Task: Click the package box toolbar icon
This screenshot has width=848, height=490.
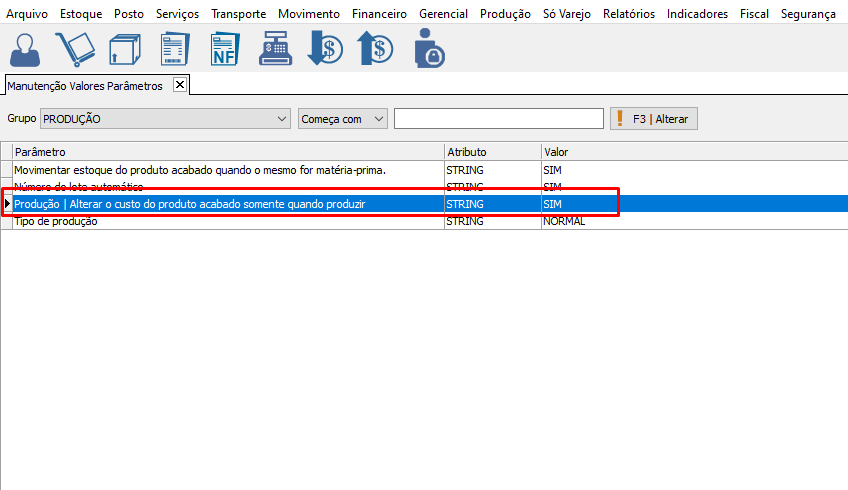Action: [124, 47]
